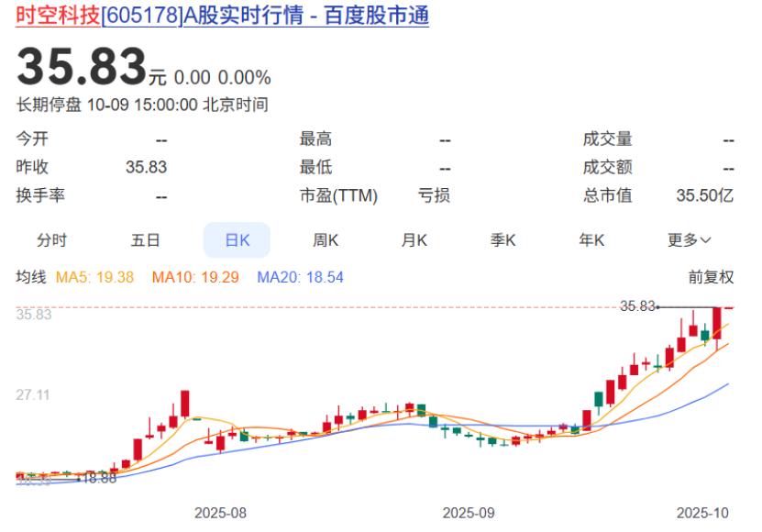Open the 月K monthly chart
This screenshot has height=532, width=762.
(415, 239)
